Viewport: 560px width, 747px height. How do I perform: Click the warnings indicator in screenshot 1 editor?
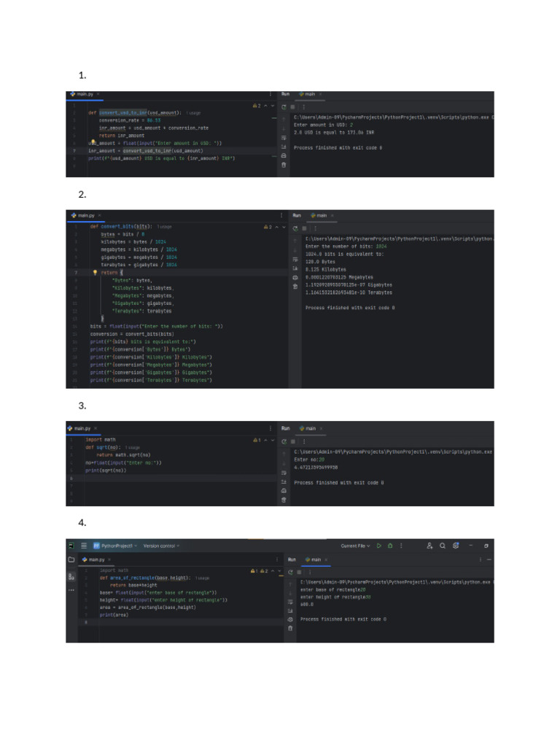click(x=257, y=106)
